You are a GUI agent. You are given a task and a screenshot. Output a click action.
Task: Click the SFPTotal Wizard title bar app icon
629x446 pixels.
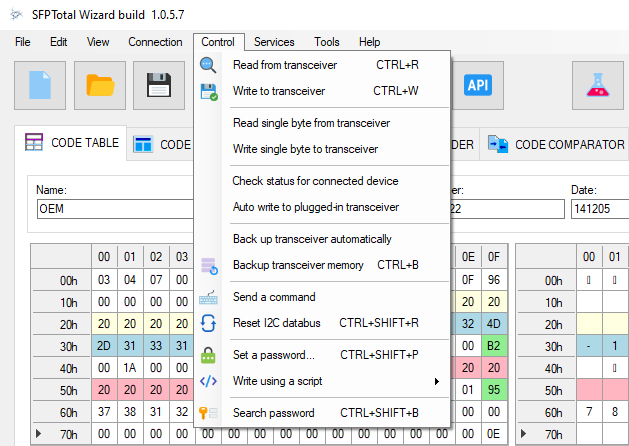(x=16, y=15)
